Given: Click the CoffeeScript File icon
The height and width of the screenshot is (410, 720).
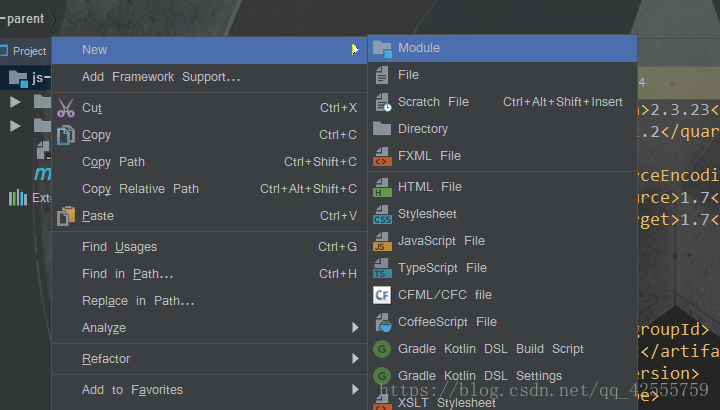Looking at the screenshot, I should pos(381,322).
